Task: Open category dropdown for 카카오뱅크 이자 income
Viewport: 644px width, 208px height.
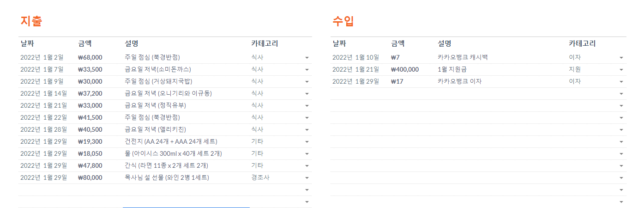Action: pos(621,82)
